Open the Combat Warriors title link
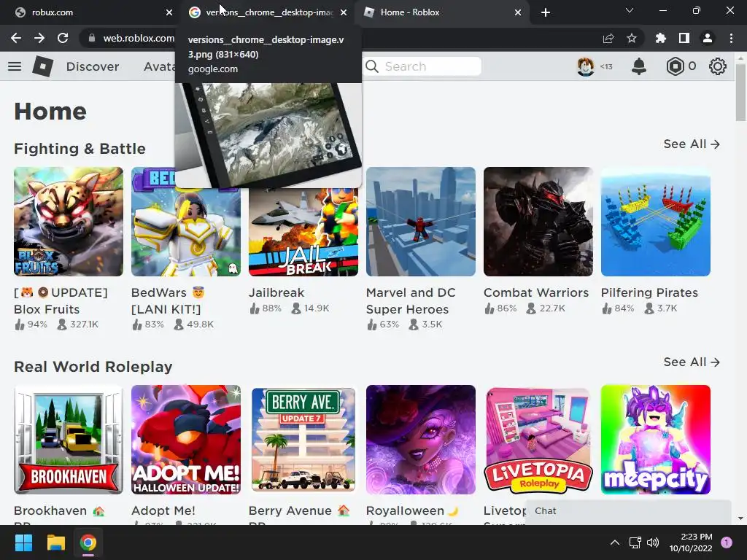This screenshot has width=747, height=560. 536,292
